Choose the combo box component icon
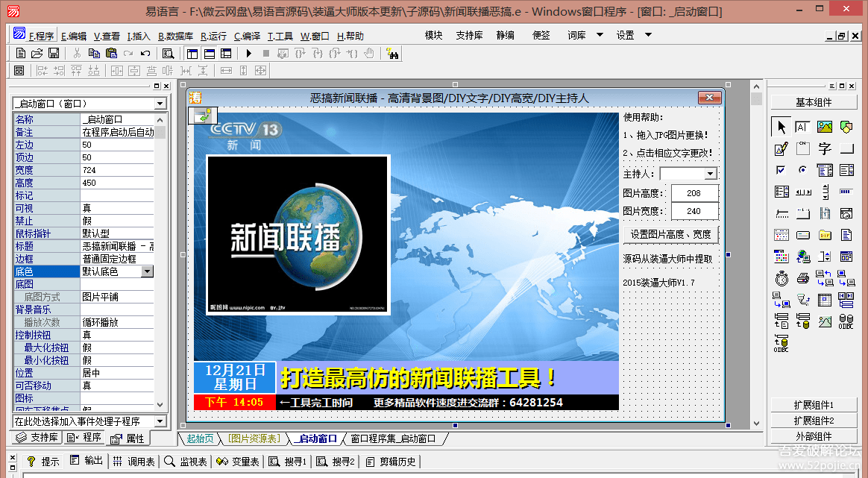868x478 pixels. coord(824,170)
